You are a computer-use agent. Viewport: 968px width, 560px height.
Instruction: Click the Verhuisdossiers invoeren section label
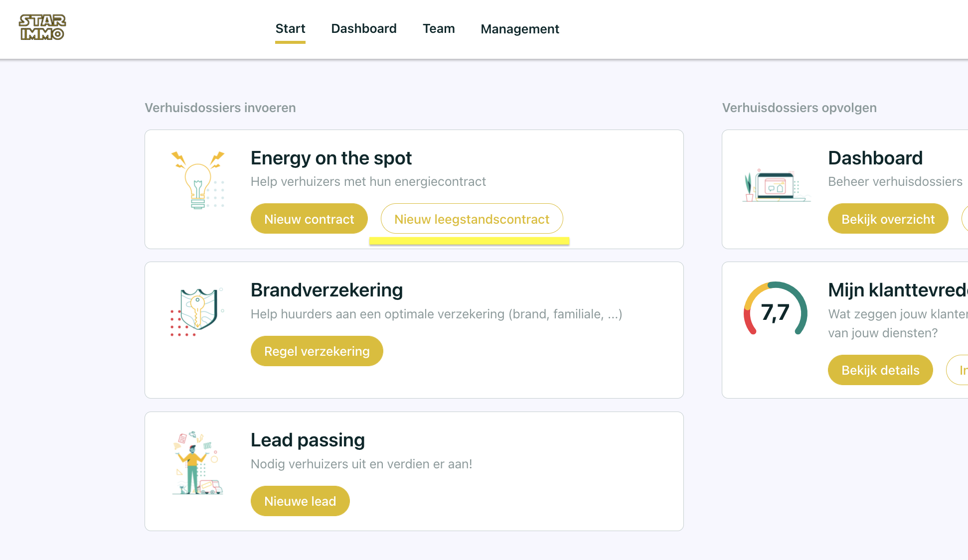[x=220, y=108]
